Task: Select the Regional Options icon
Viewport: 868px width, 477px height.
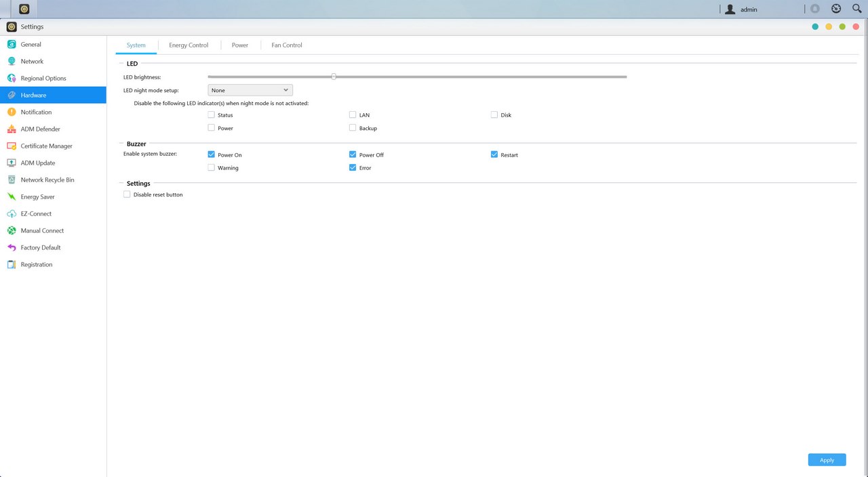Action: click(12, 78)
